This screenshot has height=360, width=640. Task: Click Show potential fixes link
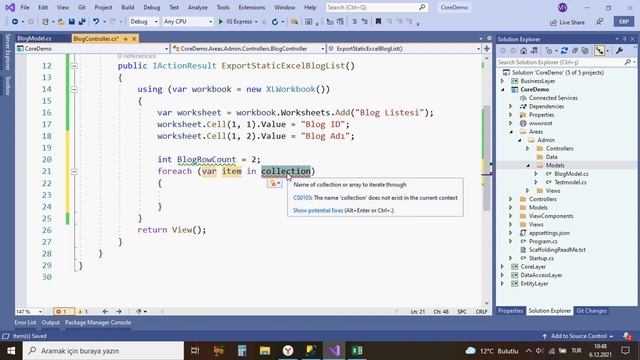(x=318, y=211)
